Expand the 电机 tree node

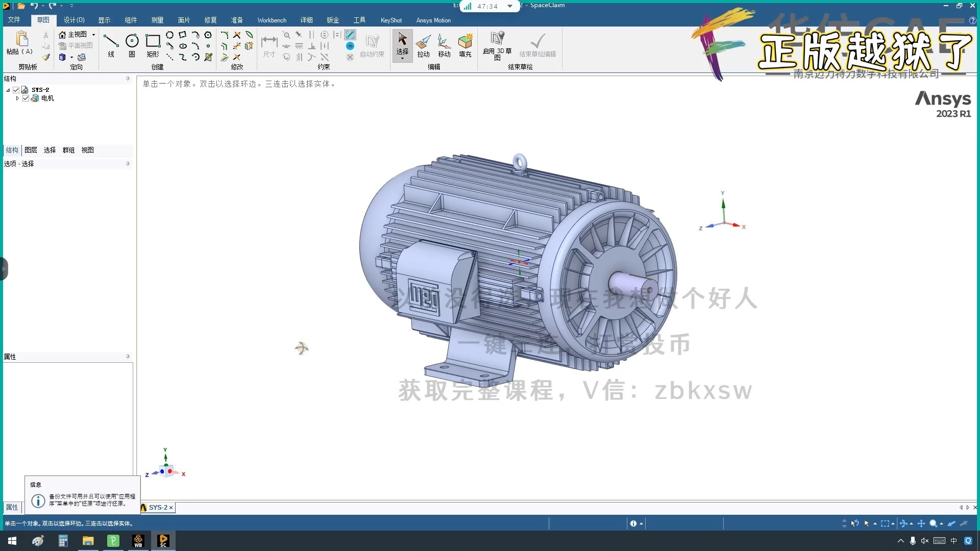[17, 98]
